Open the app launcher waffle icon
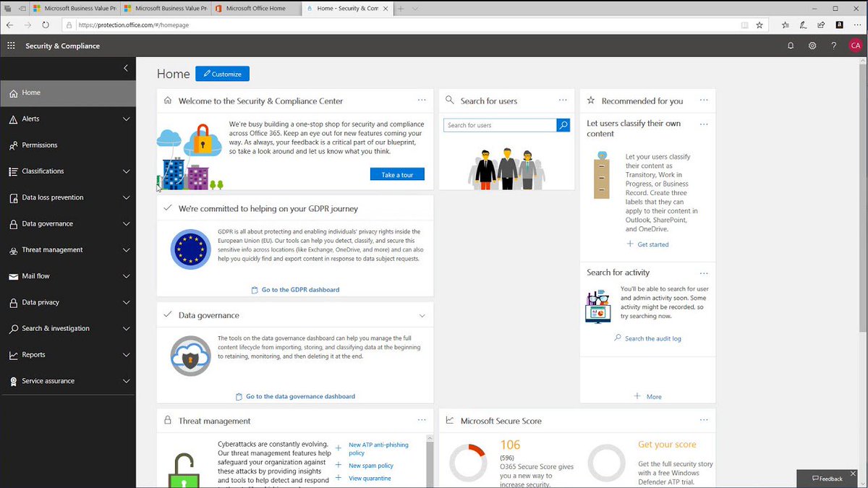Image resolution: width=868 pixels, height=488 pixels. click(x=11, y=46)
